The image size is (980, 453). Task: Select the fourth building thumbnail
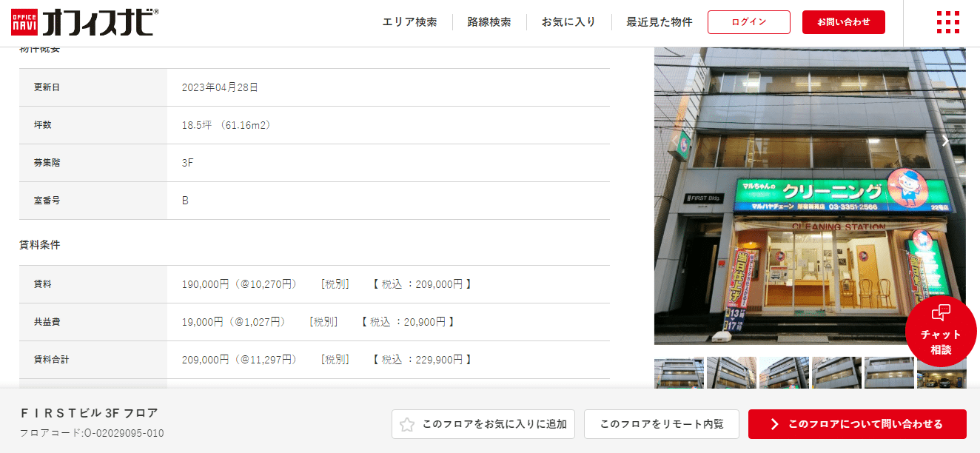click(x=836, y=372)
